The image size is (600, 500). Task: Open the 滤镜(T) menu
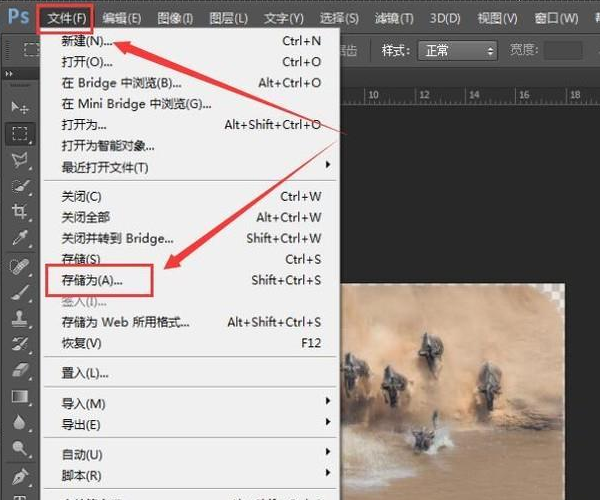[394, 18]
